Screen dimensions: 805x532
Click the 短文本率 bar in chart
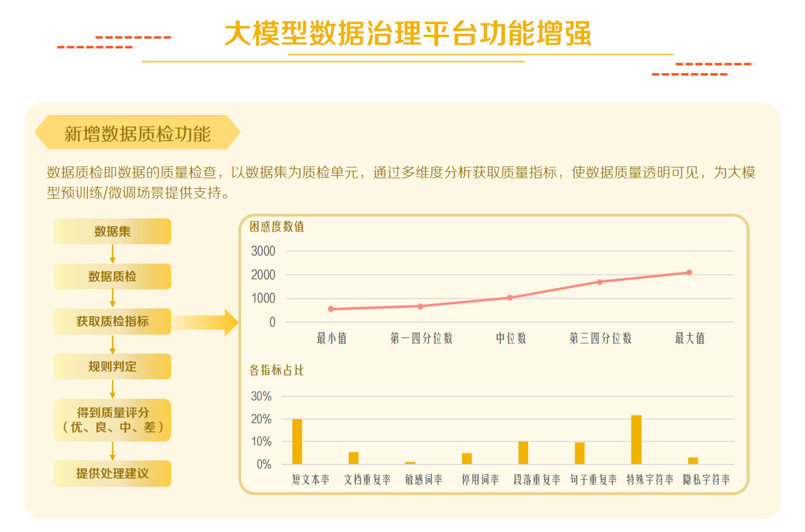297,442
